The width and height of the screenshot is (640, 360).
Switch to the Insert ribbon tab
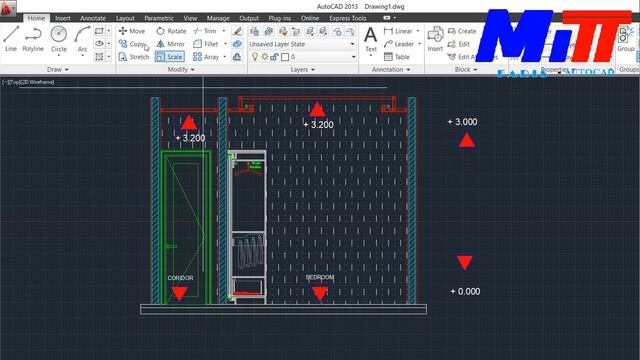62,18
